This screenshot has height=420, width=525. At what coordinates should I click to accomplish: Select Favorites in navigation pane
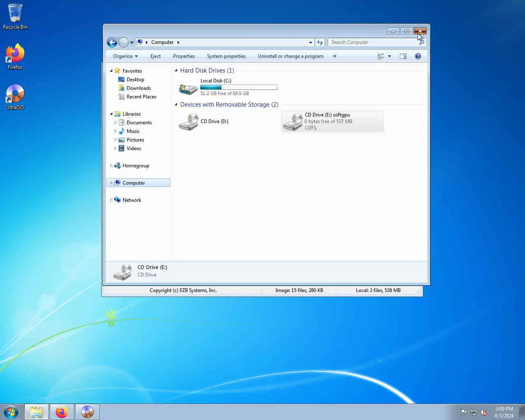point(132,71)
